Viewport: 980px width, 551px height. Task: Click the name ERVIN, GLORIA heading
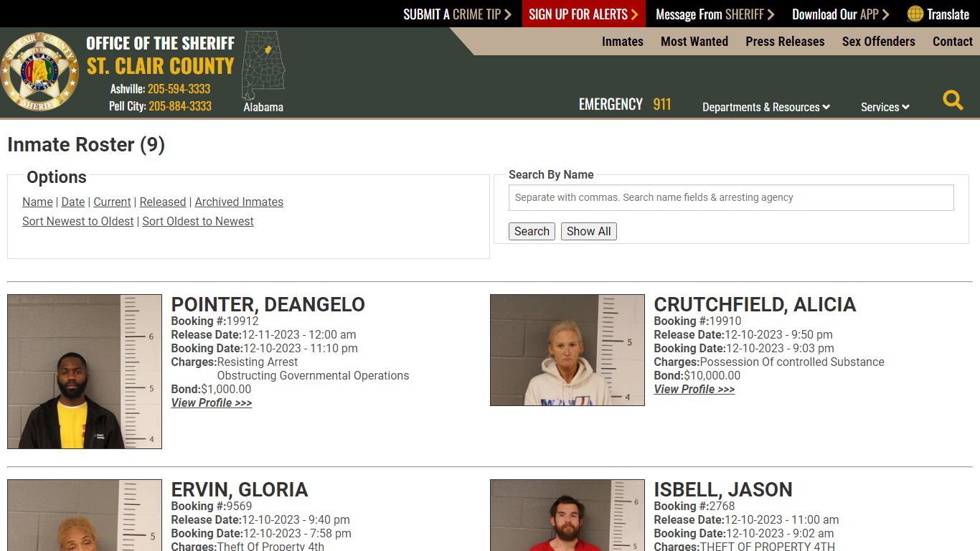pyautogui.click(x=240, y=489)
